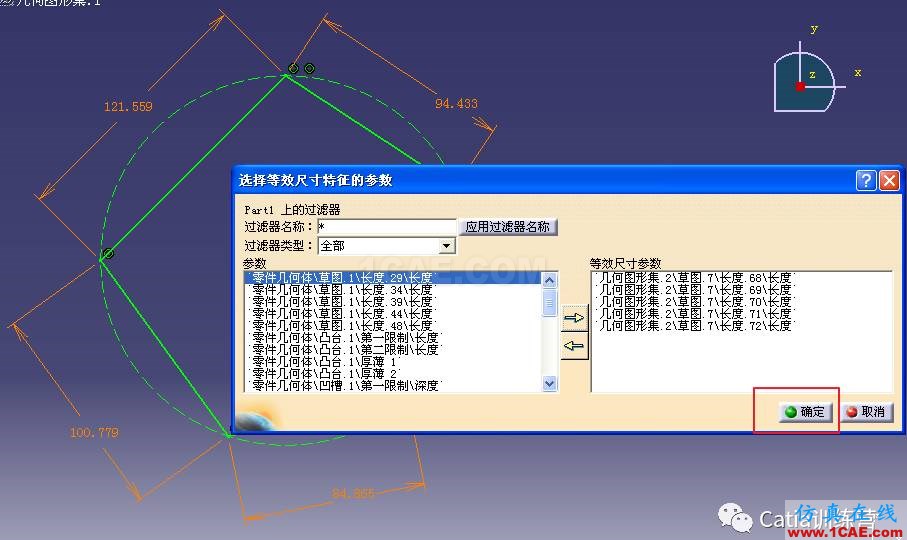Select 零件几何体\草图.1\长度.48\长度 row

pos(393,326)
